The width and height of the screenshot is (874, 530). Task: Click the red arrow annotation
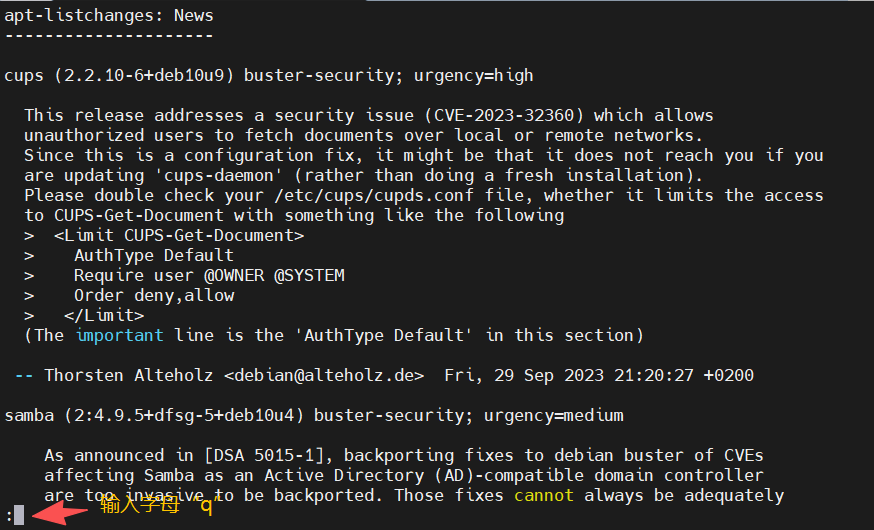[60, 512]
